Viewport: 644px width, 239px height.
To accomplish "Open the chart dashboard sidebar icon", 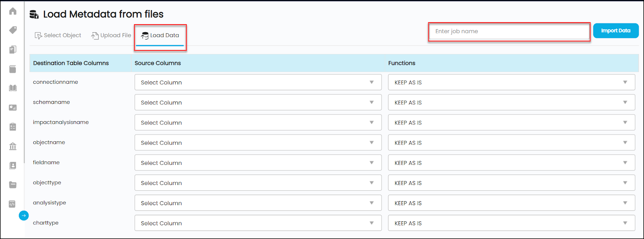I will pyautogui.click(x=13, y=108).
